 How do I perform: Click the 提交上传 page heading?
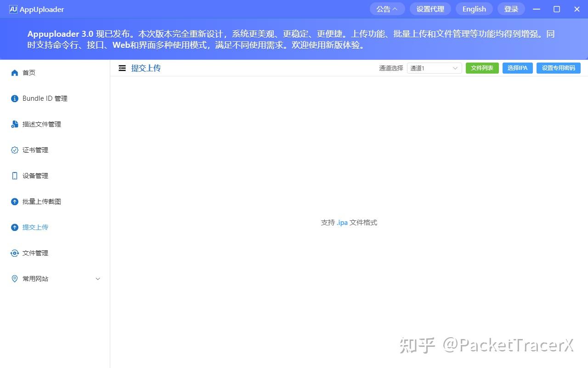(146, 68)
